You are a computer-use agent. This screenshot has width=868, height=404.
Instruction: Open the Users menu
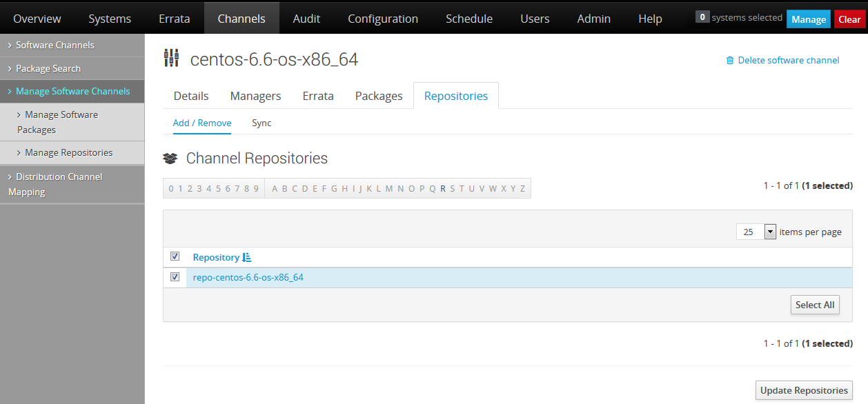point(535,19)
